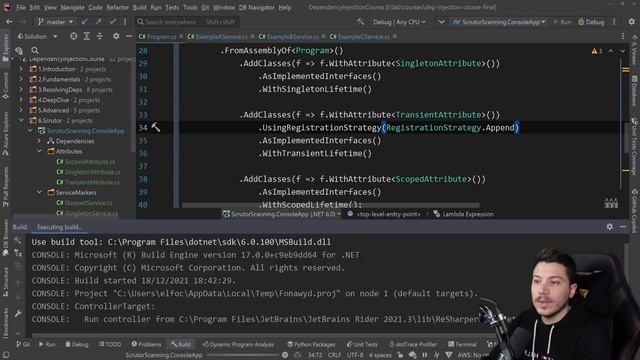This screenshot has height=360, width=640.
Task: Open the Tests menu
Action: pos(172,7)
